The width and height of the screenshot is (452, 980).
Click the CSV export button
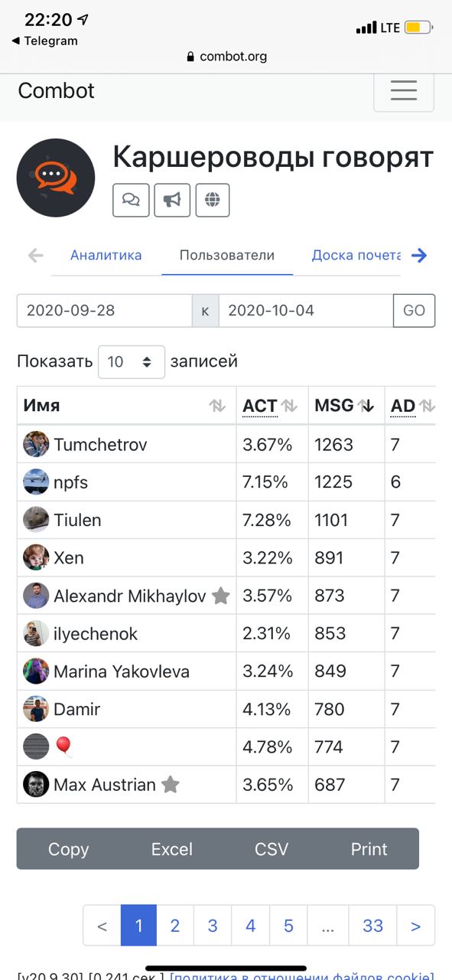coord(272,849)
